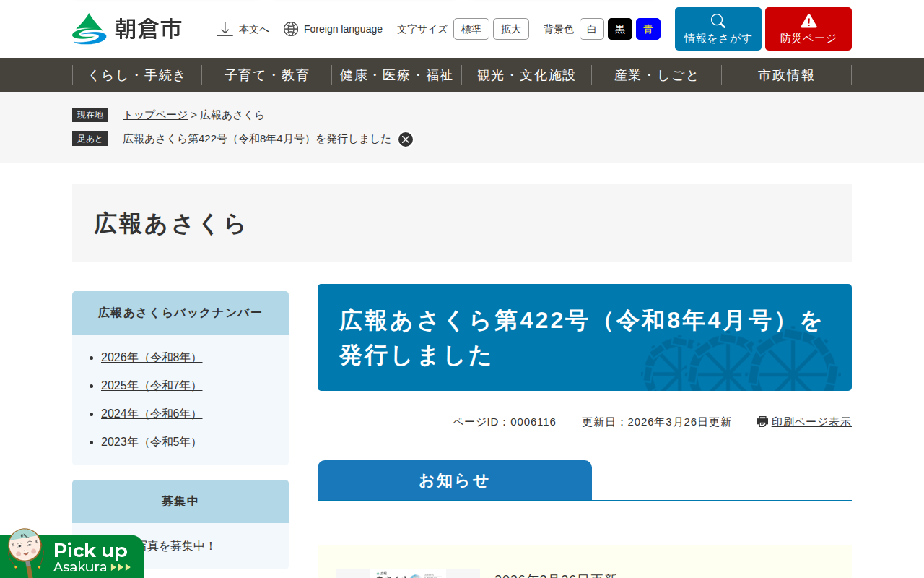The image size is (924, 578).
Task: Open 2025年（令和7年） back numbers
Action: click(x=152, y=386)
